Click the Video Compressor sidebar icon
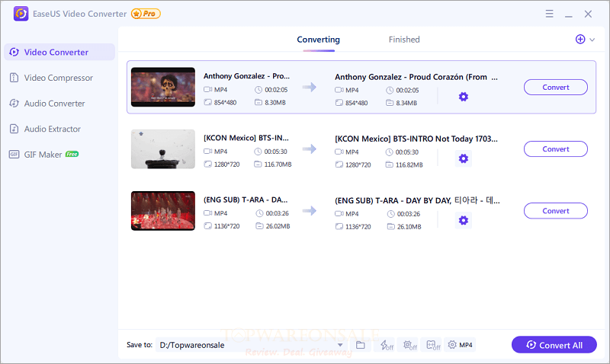Screen dimensions: 610x364 pyautogui.click(x=14, y=78)
